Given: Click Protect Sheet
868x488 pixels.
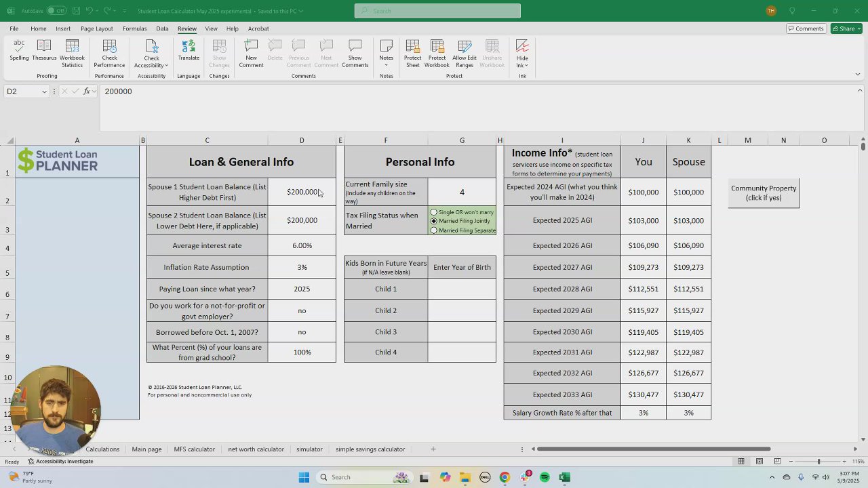Looking at the screenshot, I should click(x=412, y=53).
